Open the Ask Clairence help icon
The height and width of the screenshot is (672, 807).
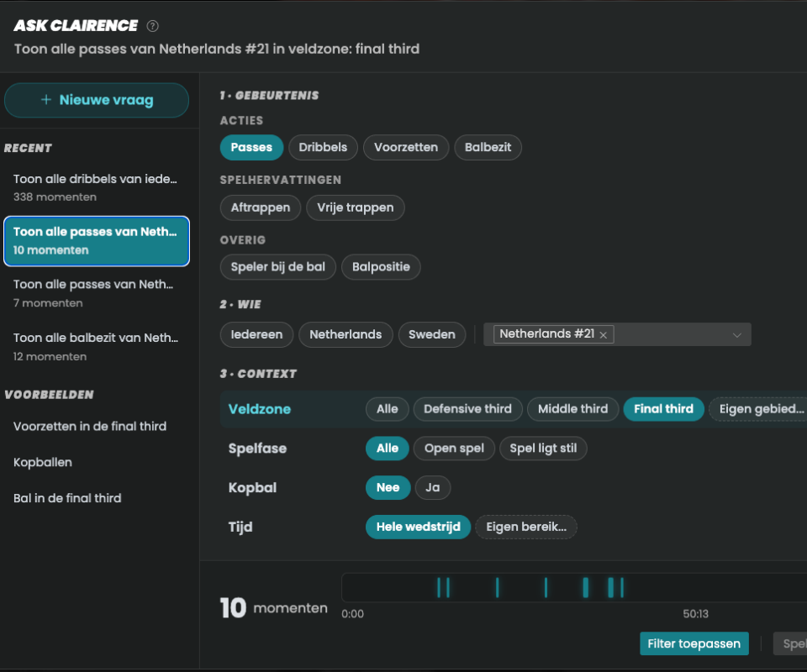[152, 26]
